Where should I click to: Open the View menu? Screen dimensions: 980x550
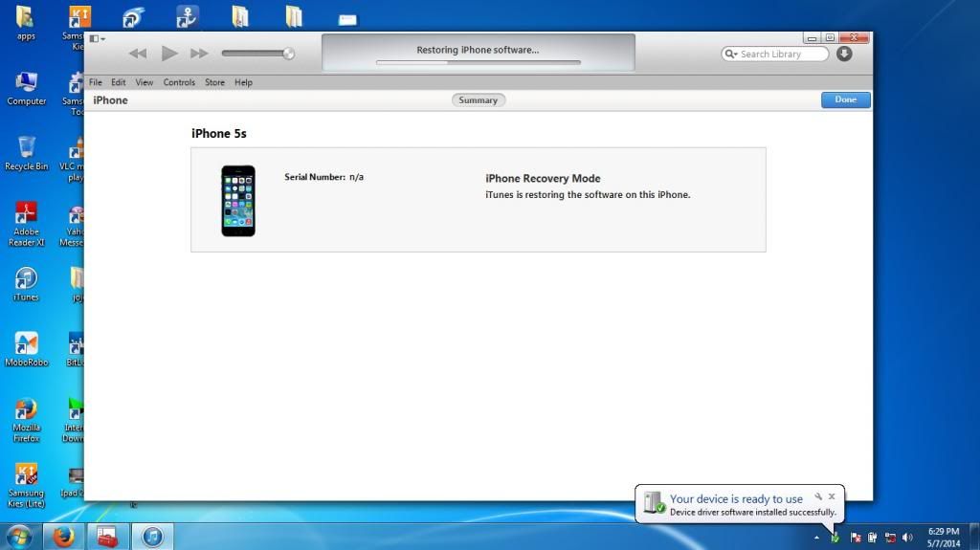[x=145, y=82]
